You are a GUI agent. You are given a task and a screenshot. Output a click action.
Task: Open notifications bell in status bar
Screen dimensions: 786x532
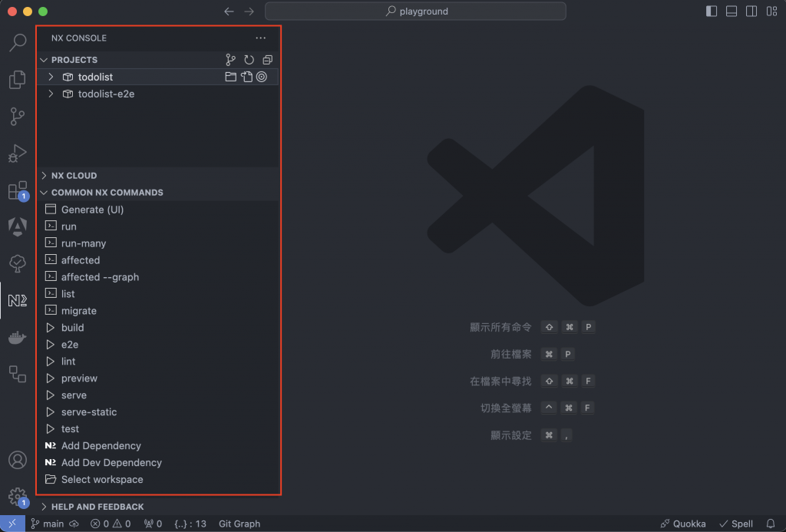pyautogui.click(x=771, y=524)
